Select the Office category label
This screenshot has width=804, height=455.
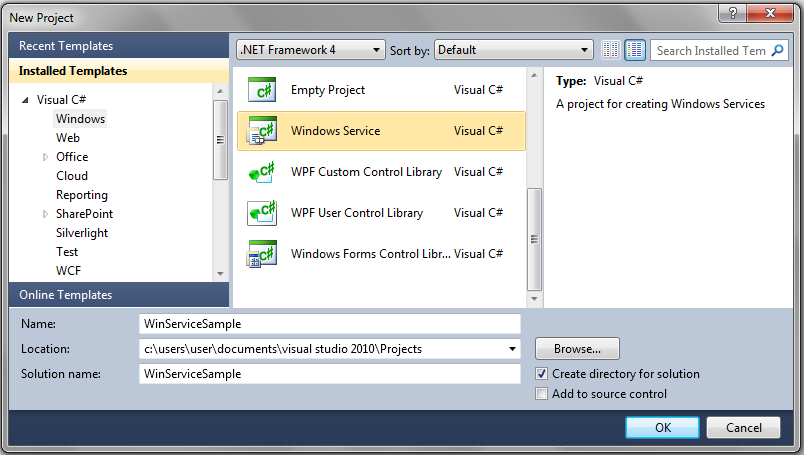coord(72,157)
